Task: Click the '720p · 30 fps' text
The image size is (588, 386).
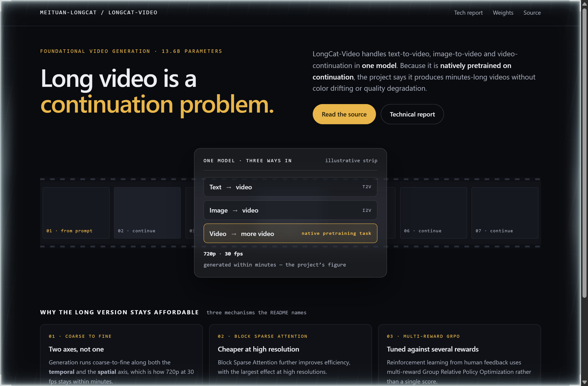Action: [x=223, y=254]
